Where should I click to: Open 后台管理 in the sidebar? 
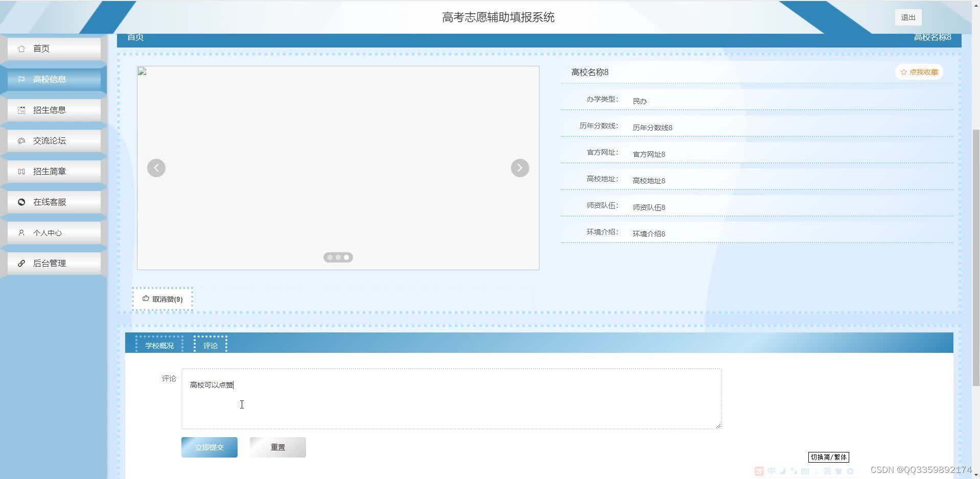[54, 263]
